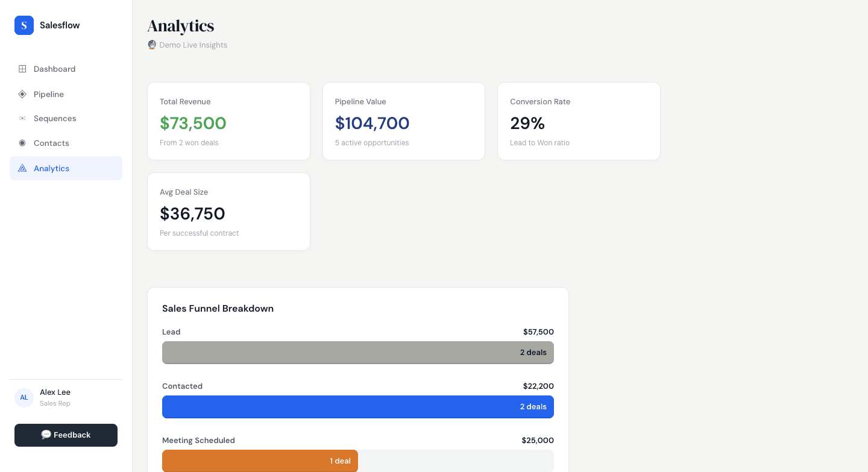Click the $73,500 revenue value
The width and height of the screenshot is (868, 472).
tap(193, 123)
